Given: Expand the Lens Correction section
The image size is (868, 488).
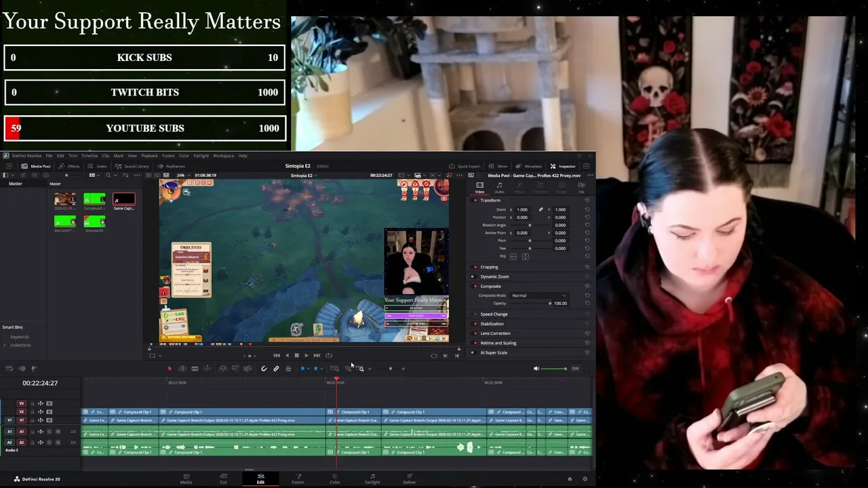Looking at the screenshot, I should point(495,333).
